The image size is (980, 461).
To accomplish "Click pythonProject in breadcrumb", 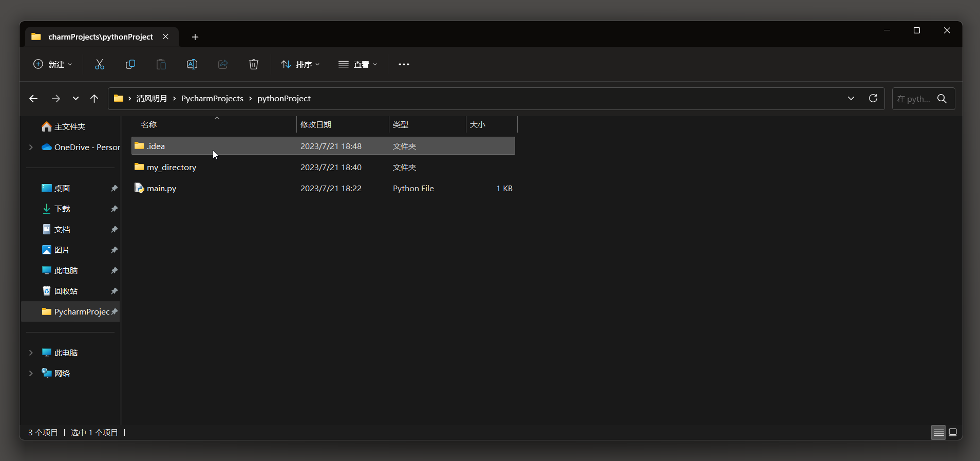I will tap(284, 99).
